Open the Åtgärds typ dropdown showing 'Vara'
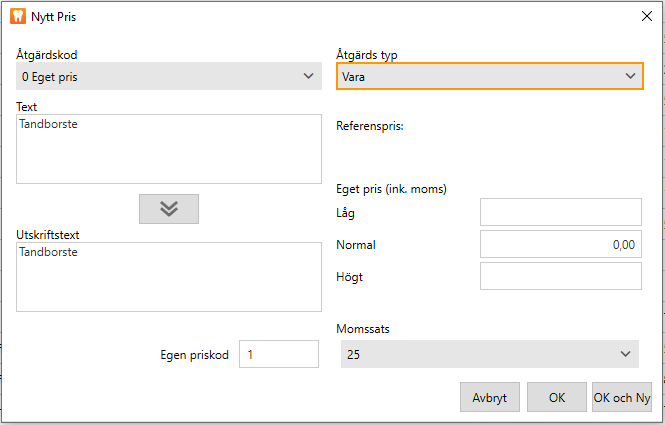The width and height of the screenshot is (665, 425). [480, 76]
